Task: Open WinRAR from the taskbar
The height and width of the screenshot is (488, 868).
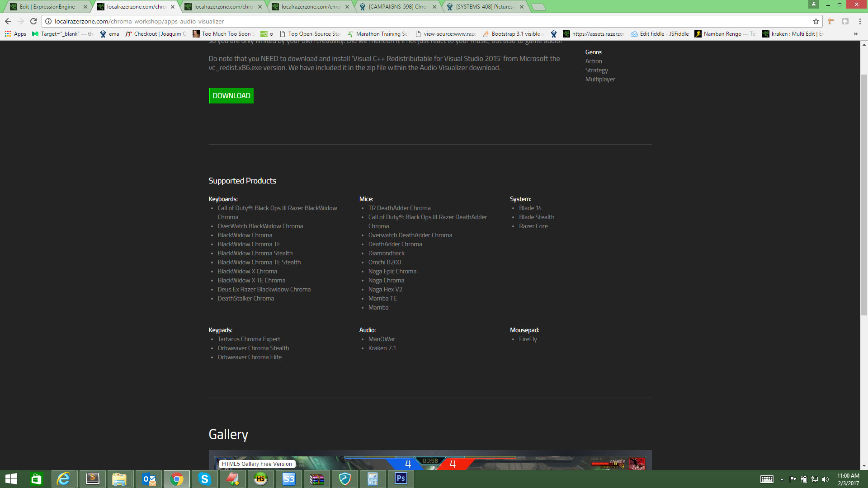Action: point(317,479)
